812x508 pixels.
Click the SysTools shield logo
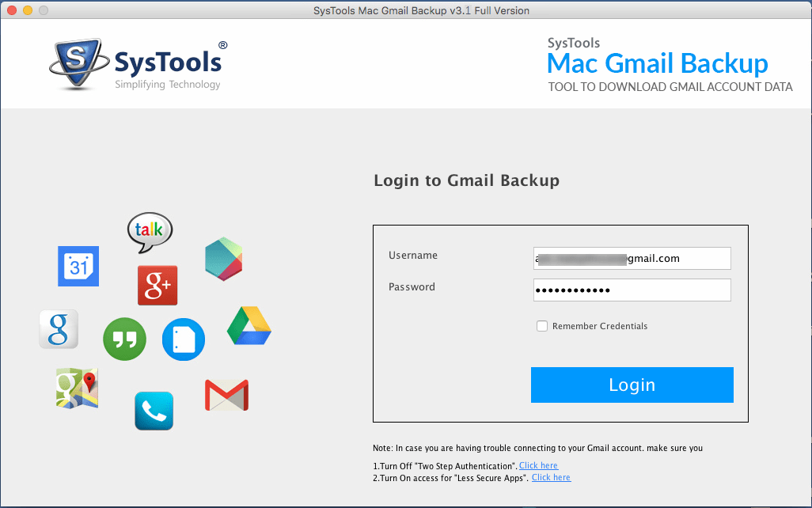(x=79, y=60)
